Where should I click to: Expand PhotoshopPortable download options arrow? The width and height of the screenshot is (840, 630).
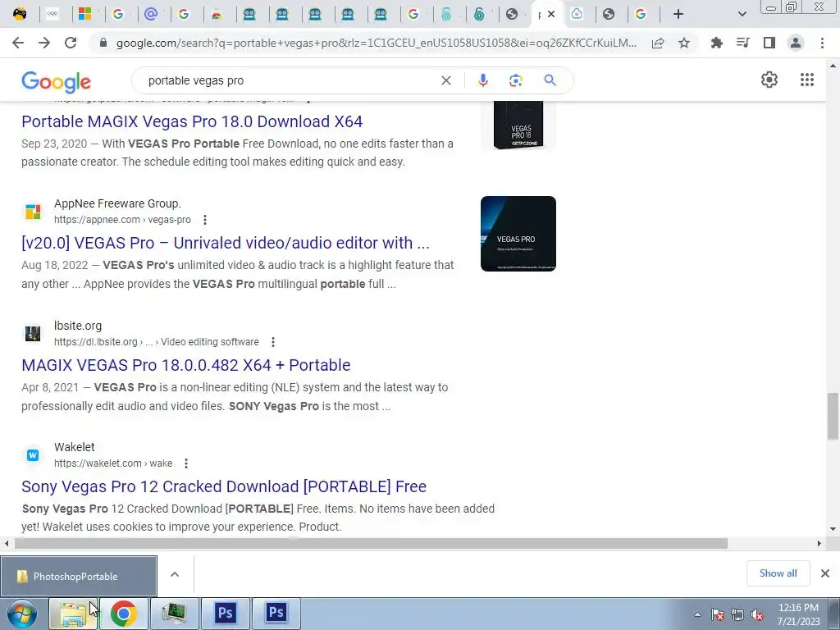[x=175, y=574]
